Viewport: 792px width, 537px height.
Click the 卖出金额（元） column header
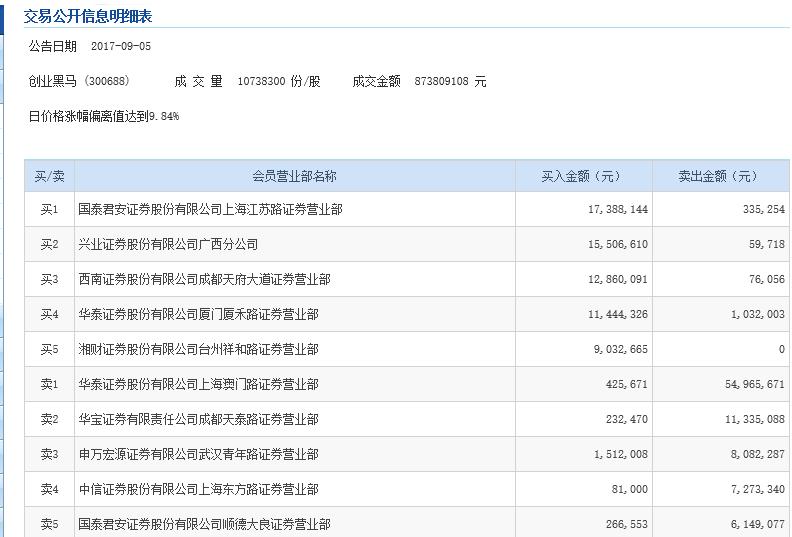(x=721, y=176)
